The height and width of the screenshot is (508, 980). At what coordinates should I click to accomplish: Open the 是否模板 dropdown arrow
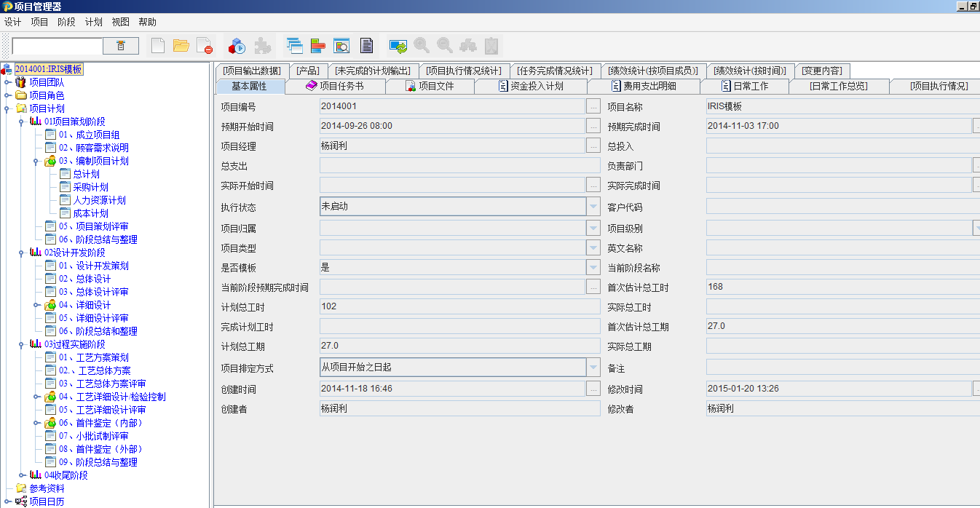point(594,267)
